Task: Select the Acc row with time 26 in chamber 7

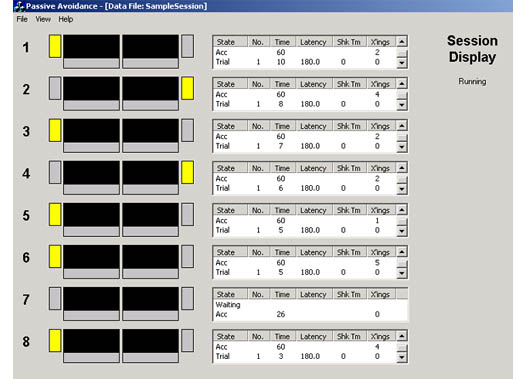Action: (x=310, y=314)
